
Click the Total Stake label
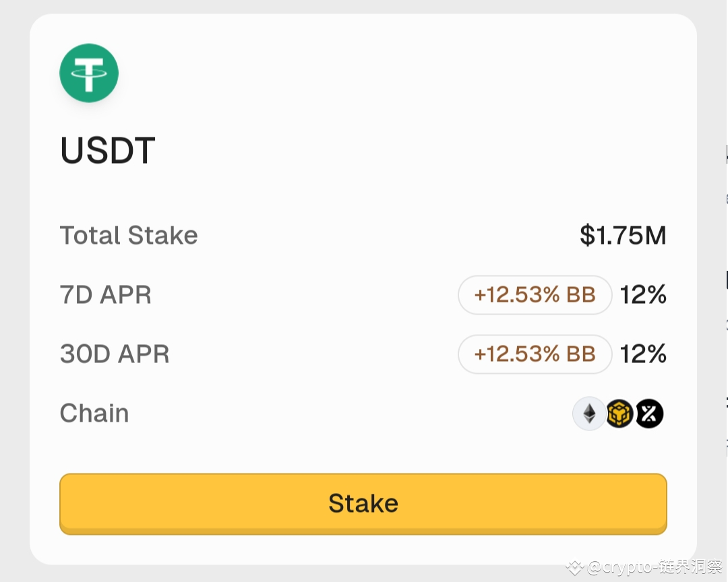[x=129, y=236]
